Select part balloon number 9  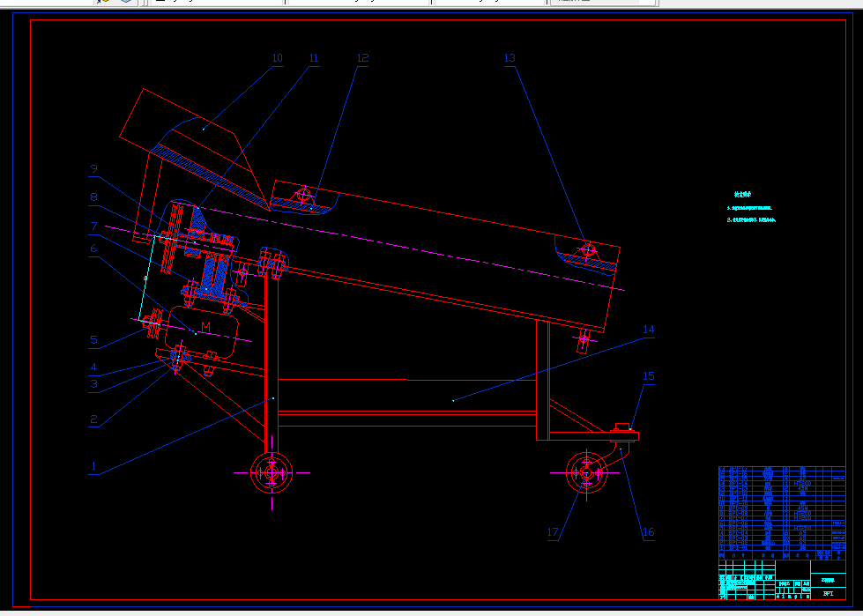pyautogui.click(x=93, y=168)
